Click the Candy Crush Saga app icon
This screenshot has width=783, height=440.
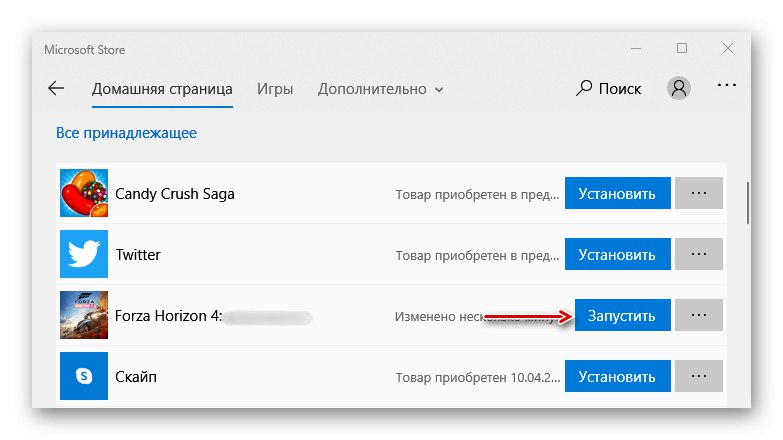point(84,193)
